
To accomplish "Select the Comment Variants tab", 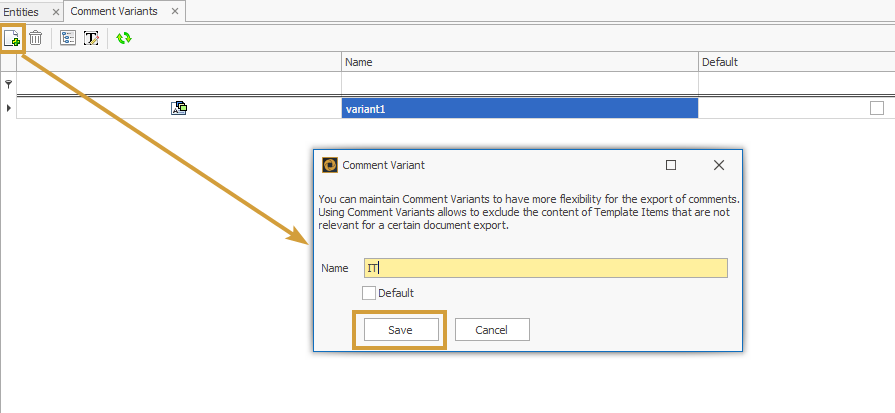I will click(x=115, y=12).
